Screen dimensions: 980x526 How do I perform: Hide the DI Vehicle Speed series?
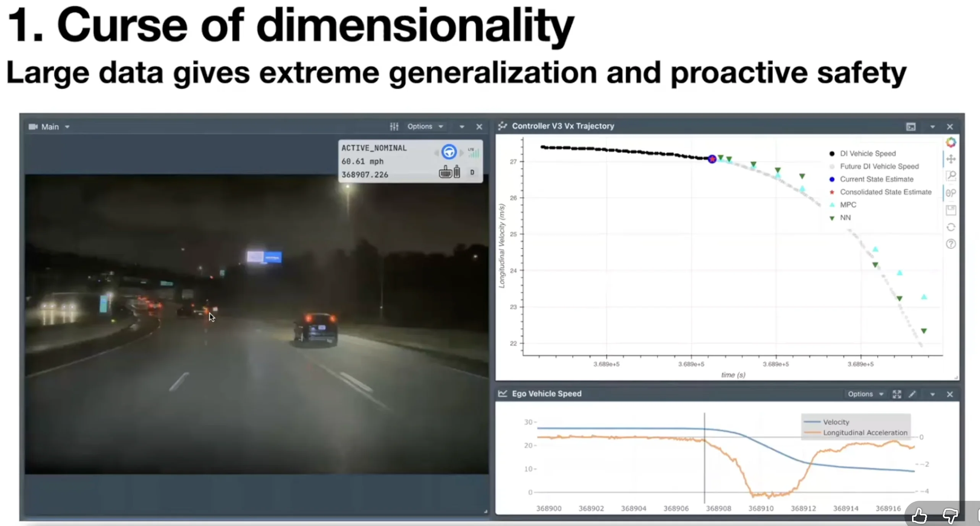coord(867,153)
